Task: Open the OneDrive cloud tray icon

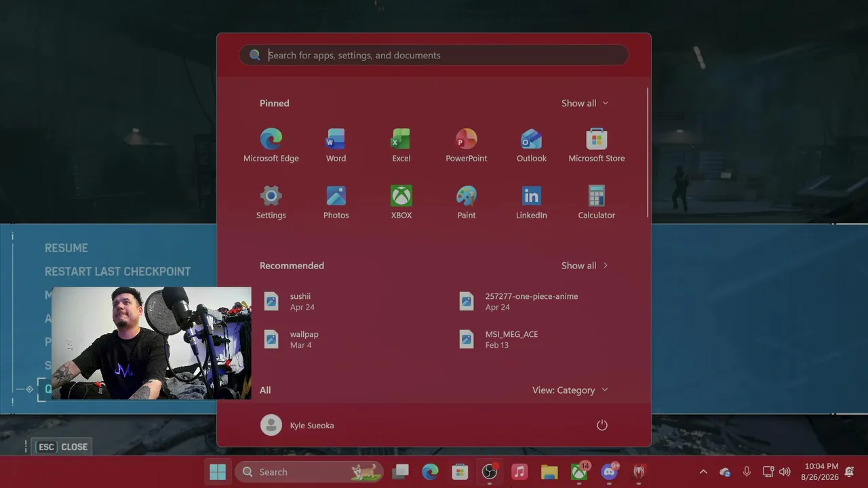Action: [x=725, y=472]
